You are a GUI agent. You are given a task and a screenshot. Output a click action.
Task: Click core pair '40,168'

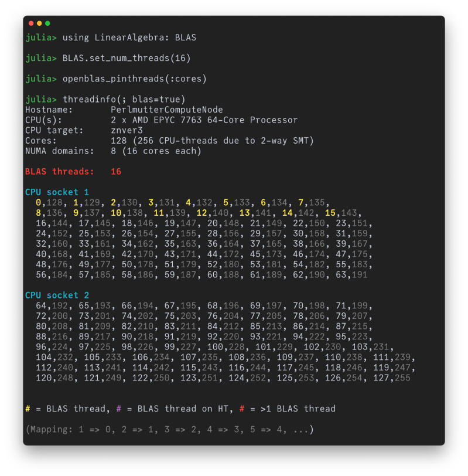[x=52, y=254]
